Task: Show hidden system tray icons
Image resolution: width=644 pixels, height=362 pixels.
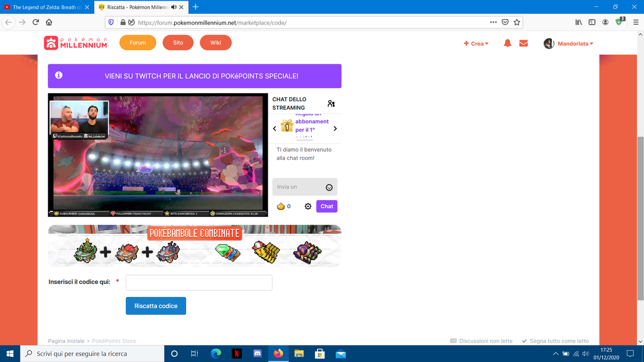Action: [555, 354]
